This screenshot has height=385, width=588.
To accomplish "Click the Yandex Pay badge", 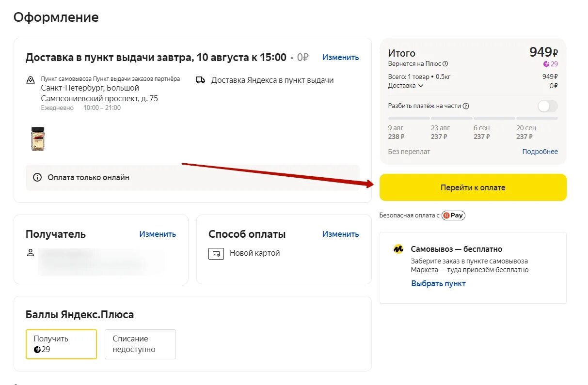I will click(453, 216).
